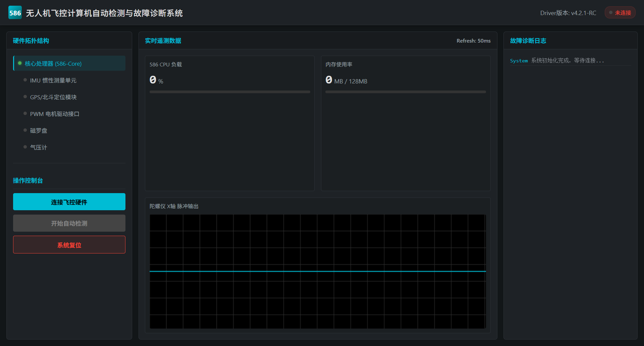Click the 系统初始化完成 log entry
The height and width of the screenshot is (346, 644).
(x=557, y=61)
